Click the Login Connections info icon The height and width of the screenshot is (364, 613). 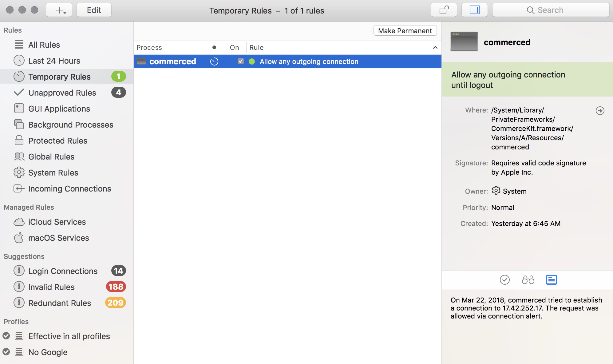click(x=19, y=271)
